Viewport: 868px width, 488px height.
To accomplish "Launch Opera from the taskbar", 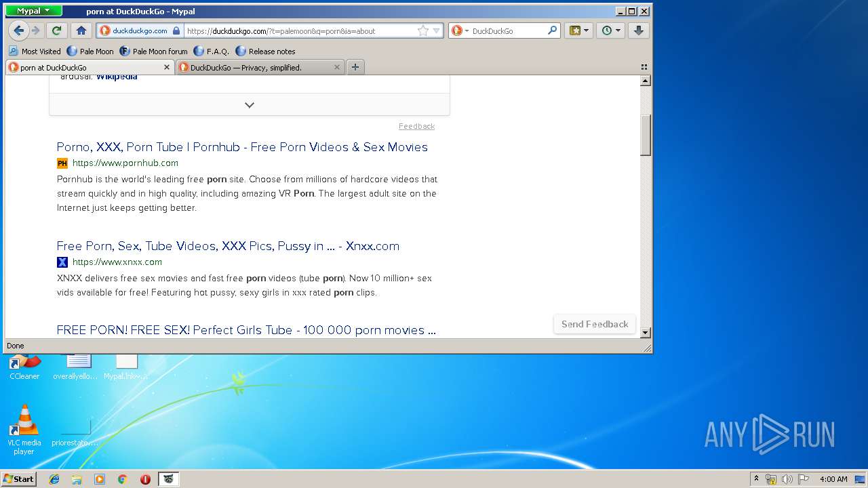I will (x=145, y=479).
